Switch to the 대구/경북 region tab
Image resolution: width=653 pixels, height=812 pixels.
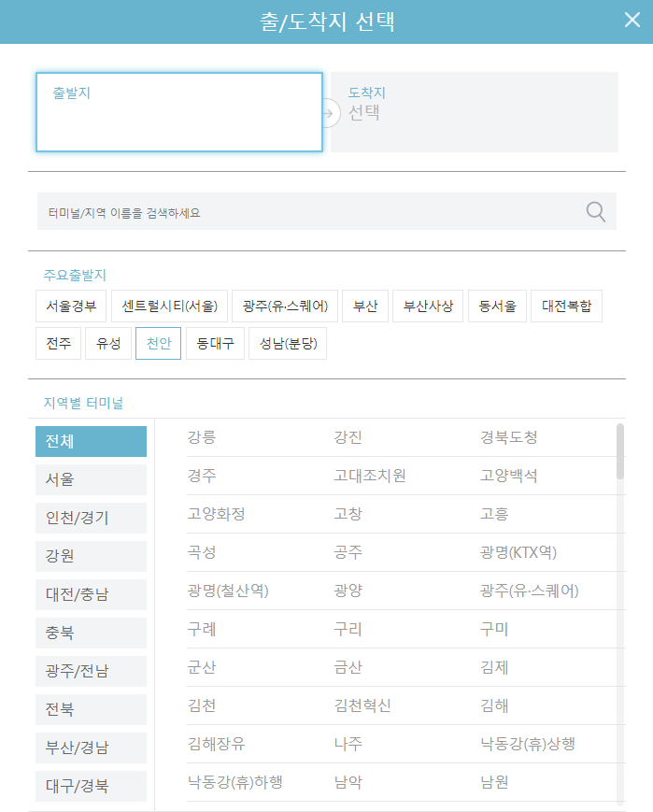coord(92,786)
